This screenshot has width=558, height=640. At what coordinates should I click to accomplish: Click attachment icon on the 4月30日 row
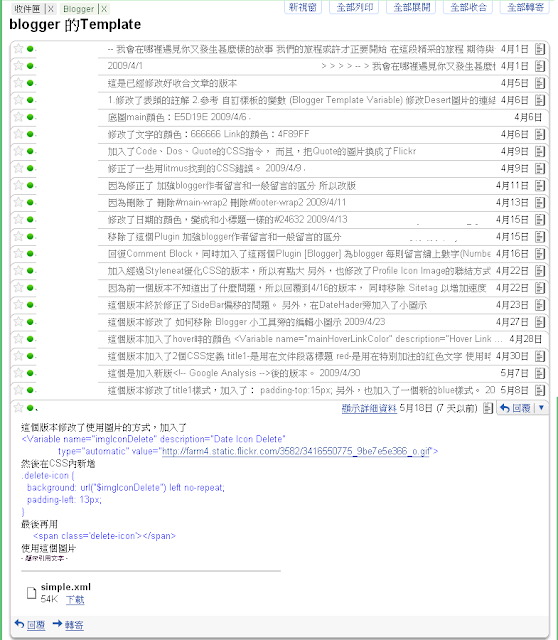point(540,356)
